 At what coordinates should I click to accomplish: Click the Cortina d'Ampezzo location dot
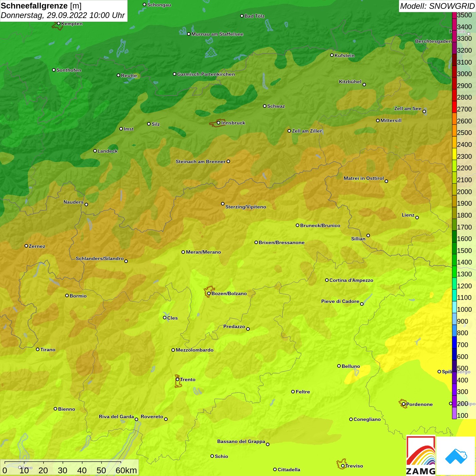click(x=327, y=280)
